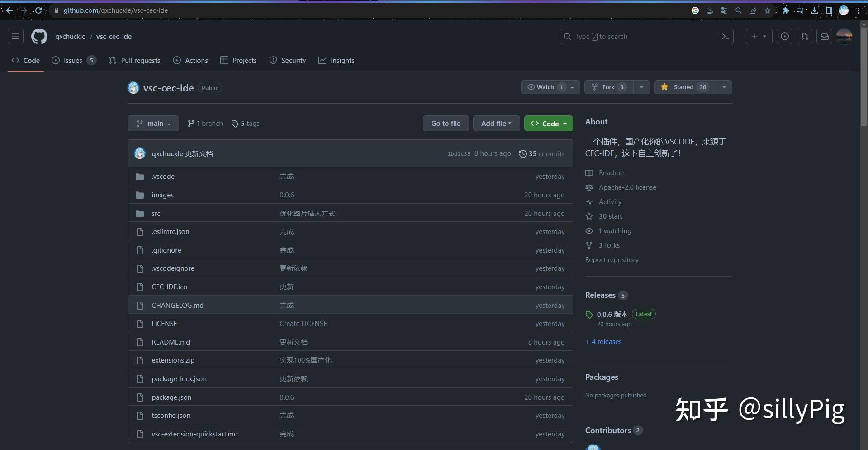Click the .vscode folder icon
868x450 pixels.
[140, 177]
